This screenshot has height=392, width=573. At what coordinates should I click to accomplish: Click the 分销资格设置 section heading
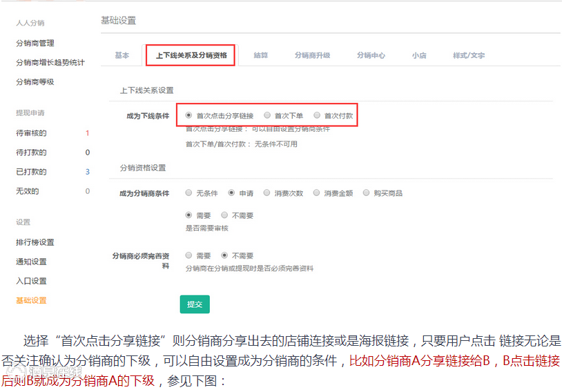[x=143, y=168]
